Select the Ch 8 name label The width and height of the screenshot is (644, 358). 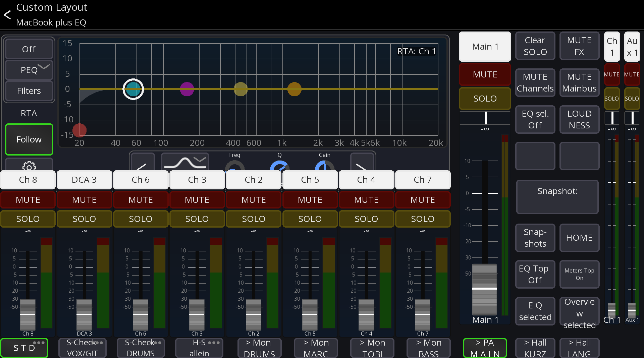pos(28,180)
